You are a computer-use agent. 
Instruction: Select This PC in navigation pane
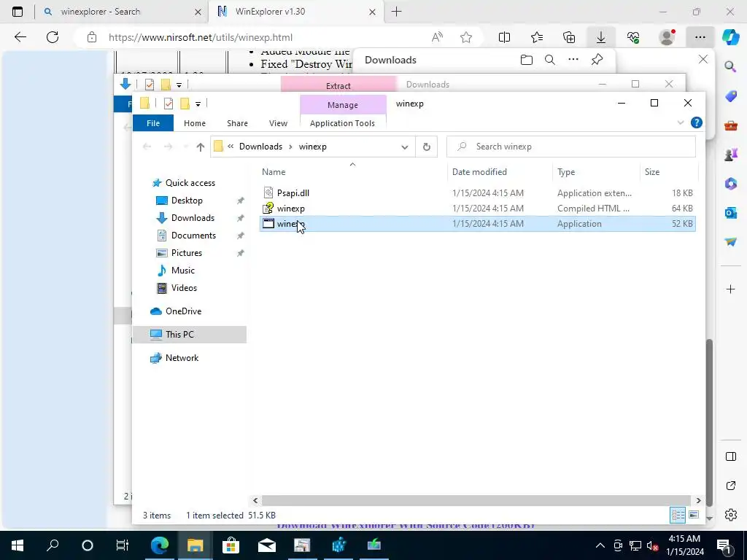pos(179,334)
